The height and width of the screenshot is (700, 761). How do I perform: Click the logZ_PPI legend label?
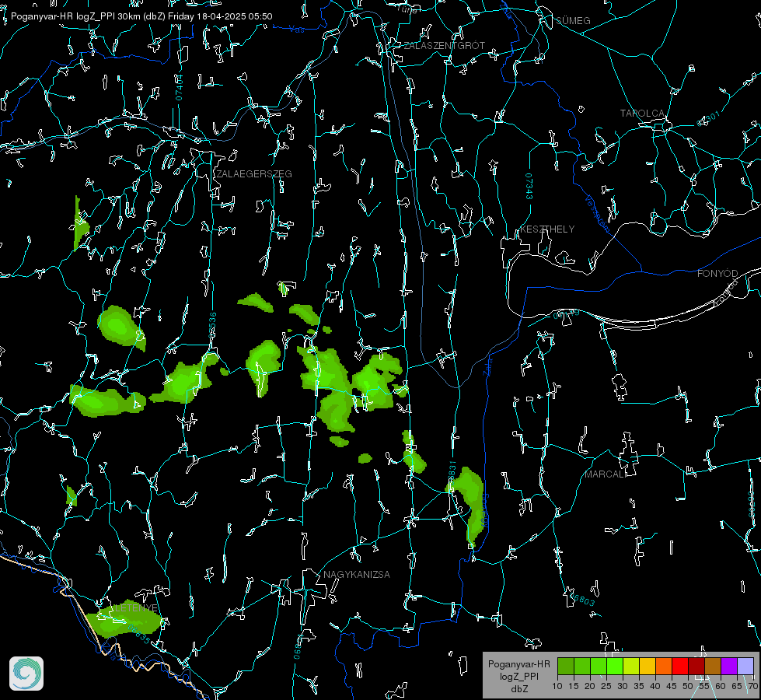(518, 676)
